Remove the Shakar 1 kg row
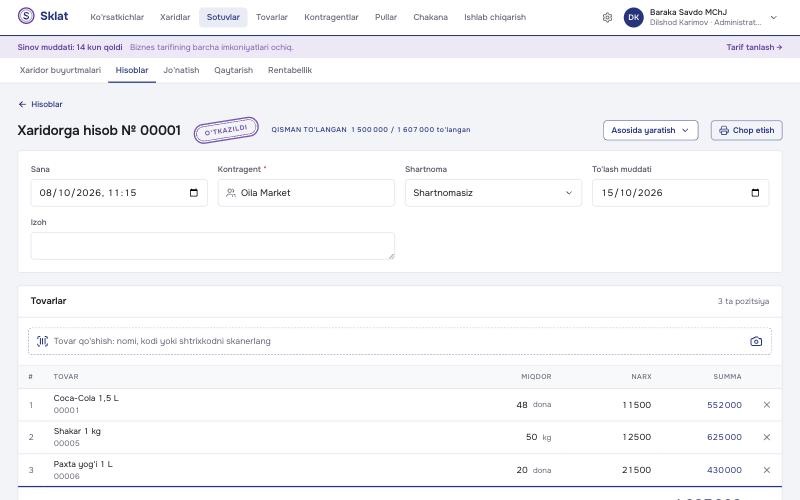Viewport: 800px width, 500px height. (x=766, y=437)
